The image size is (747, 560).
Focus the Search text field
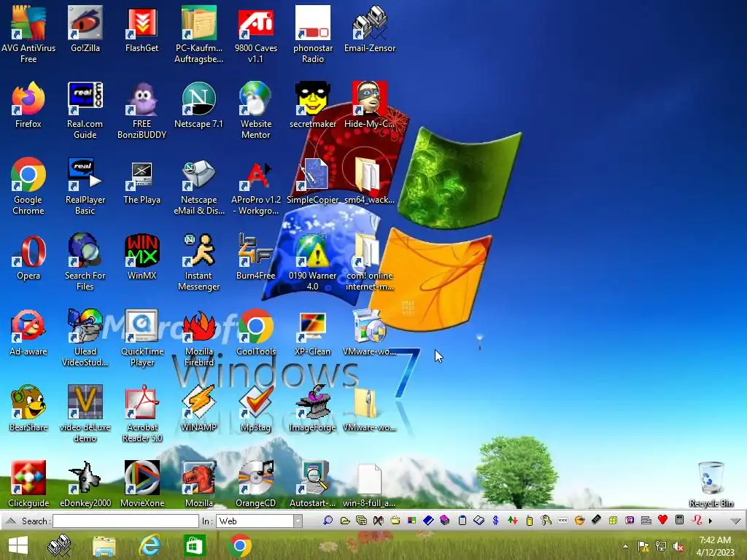[x=125, y=521]
